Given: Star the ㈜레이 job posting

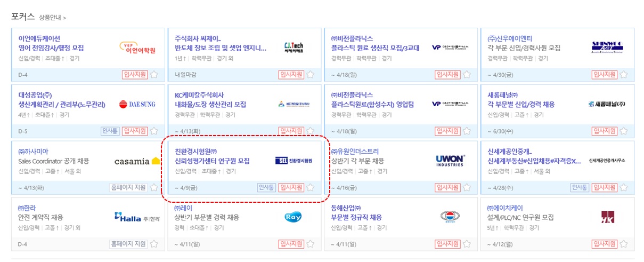Looking at the screenshot, I should click(x=311, y=244).
